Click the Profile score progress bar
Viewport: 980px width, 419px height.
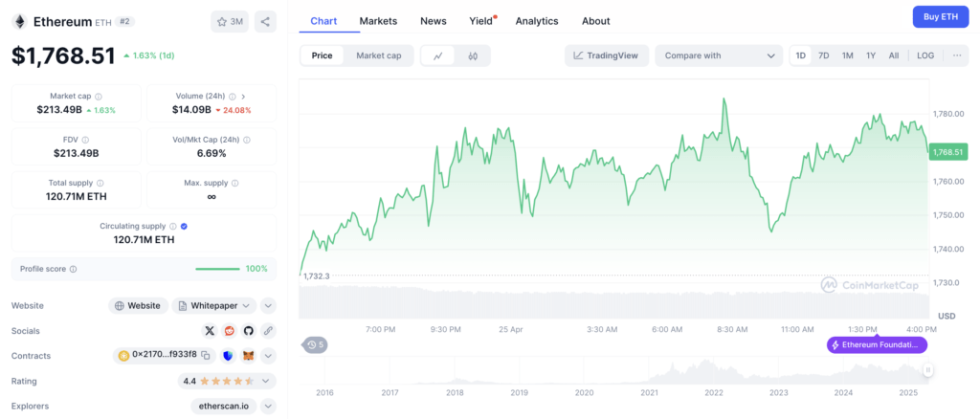pos(217,269)
